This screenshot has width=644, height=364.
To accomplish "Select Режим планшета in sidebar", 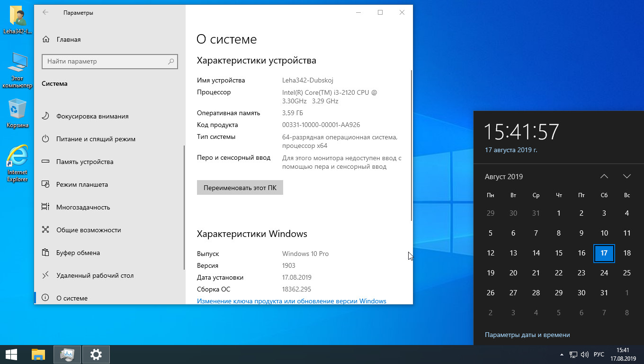I will click(110, 184).
